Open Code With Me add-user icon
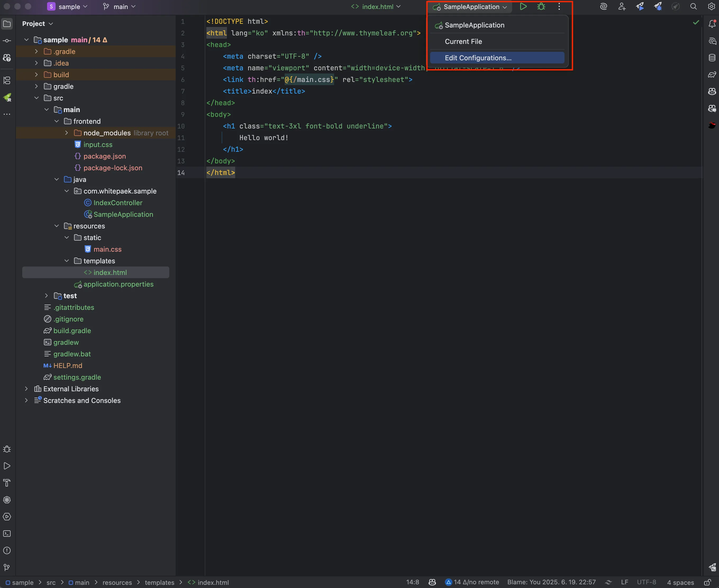719x588 pixels. click(622, 6)
